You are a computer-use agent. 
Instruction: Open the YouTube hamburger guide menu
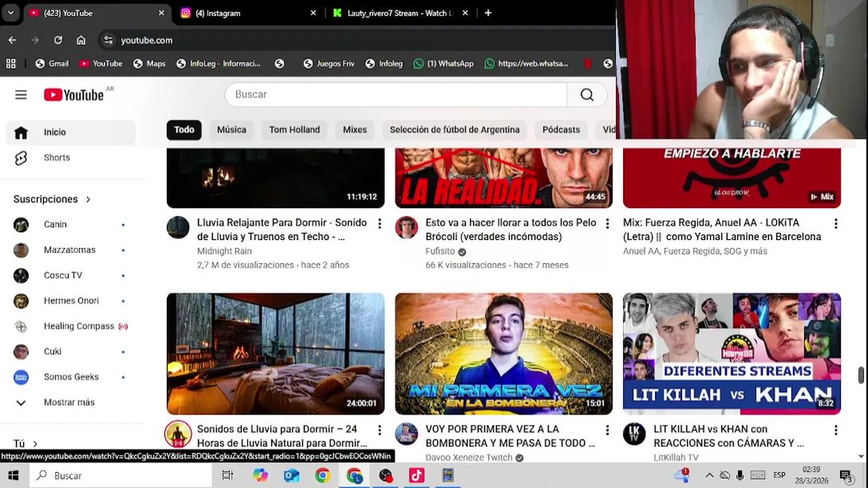[21, 95]
